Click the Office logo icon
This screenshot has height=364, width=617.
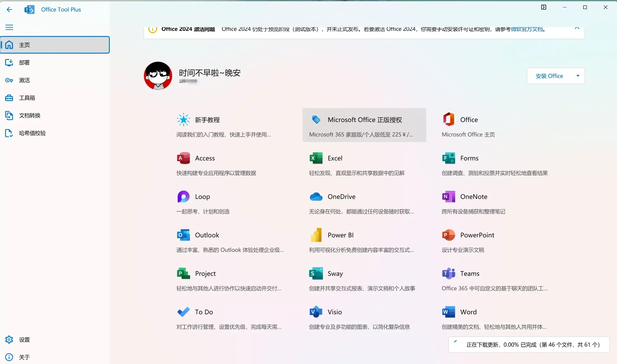point(449,120)
